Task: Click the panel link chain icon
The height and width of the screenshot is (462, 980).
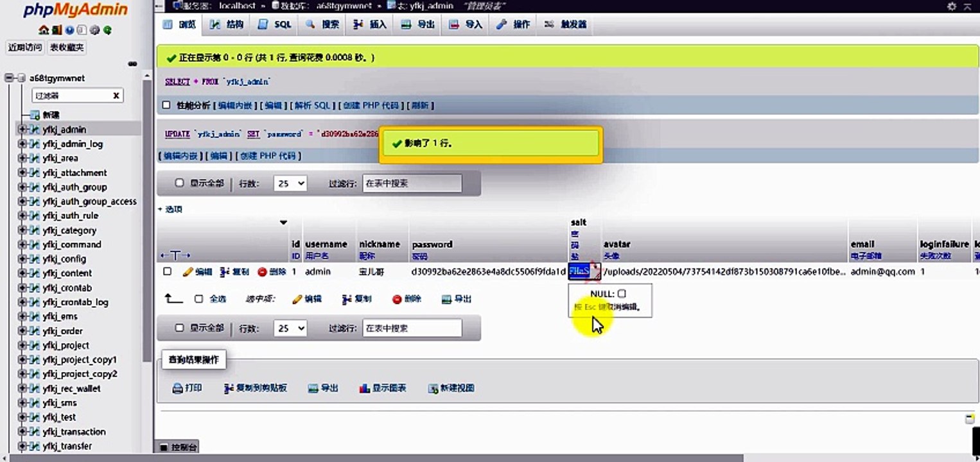Action: (x=132, y=64)
